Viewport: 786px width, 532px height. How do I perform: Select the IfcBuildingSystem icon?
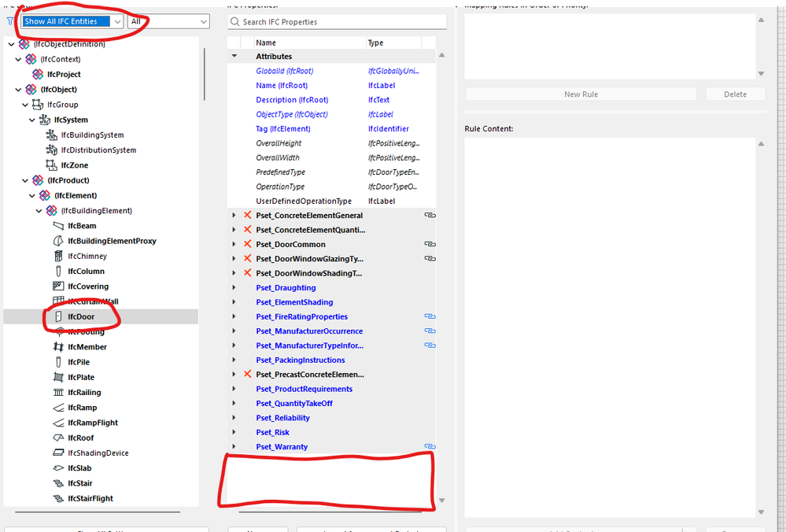[51, 135]
